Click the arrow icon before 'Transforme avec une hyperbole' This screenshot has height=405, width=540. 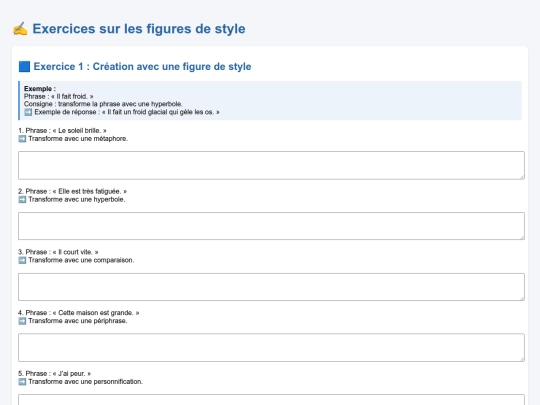tap(22, 200)
